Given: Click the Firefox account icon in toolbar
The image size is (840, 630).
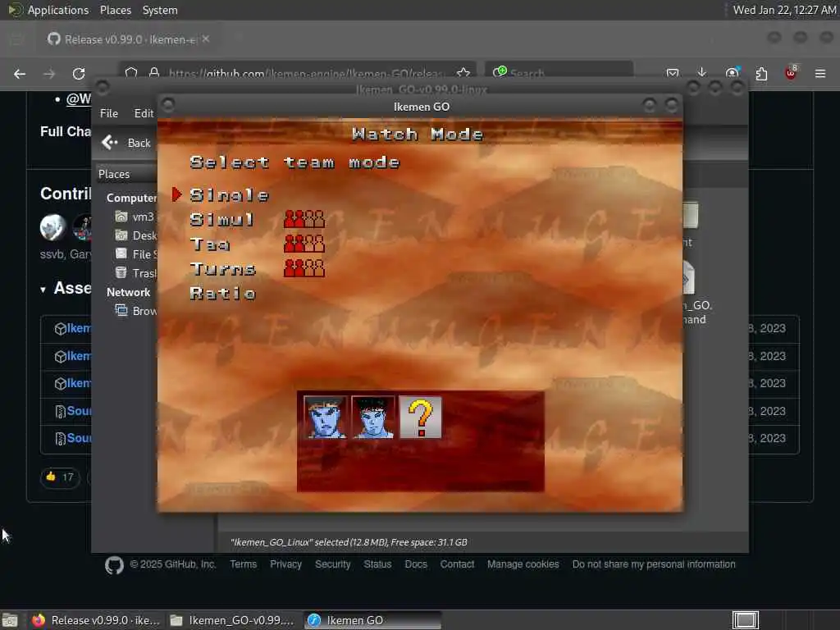Looking at the screenshot, I should [x=732, y=73].
